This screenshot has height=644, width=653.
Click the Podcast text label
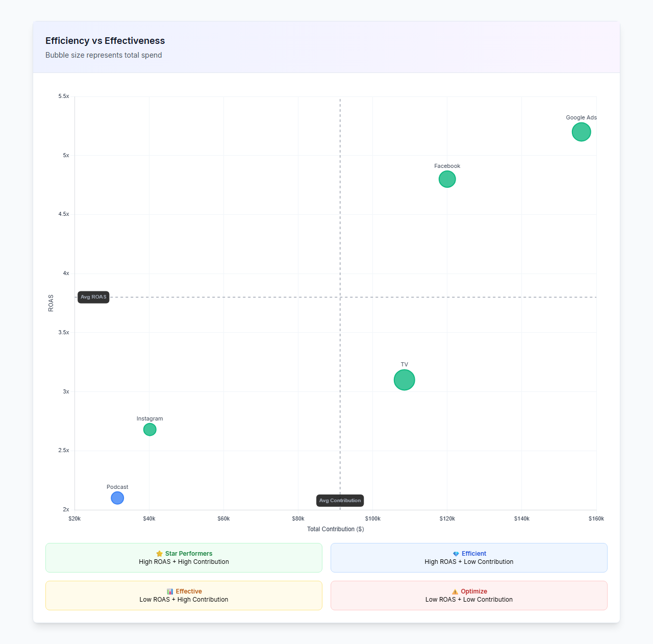click(117, 487)
